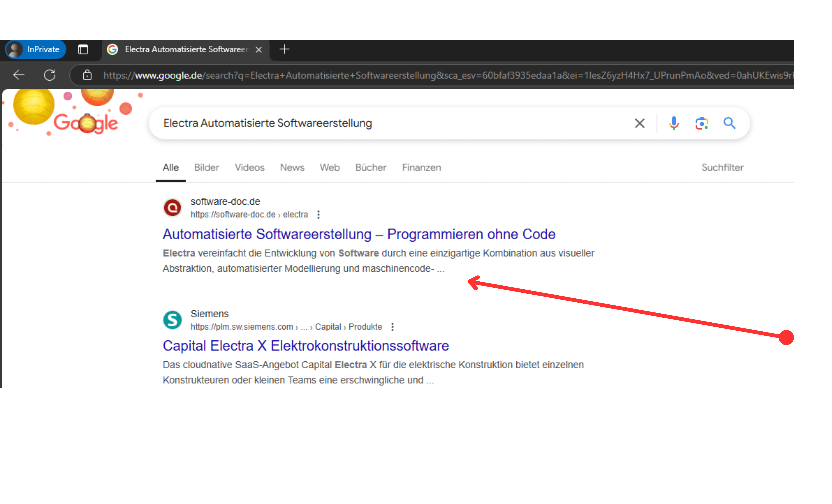
Task: Click the software-doc.de › electra URL breadcrumb
Action: pyautogui.click(x=249, y=215)
